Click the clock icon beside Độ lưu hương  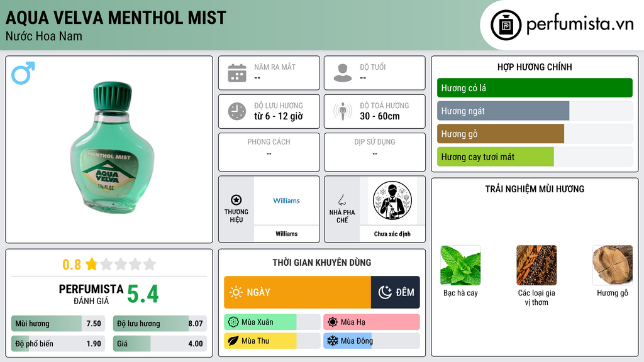coord(237,111)
